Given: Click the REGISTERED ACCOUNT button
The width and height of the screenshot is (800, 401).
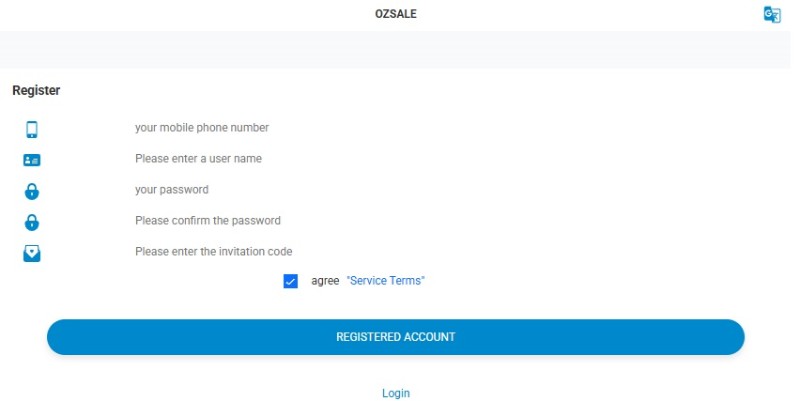Looking at the screenshot, I should (395, 337).
